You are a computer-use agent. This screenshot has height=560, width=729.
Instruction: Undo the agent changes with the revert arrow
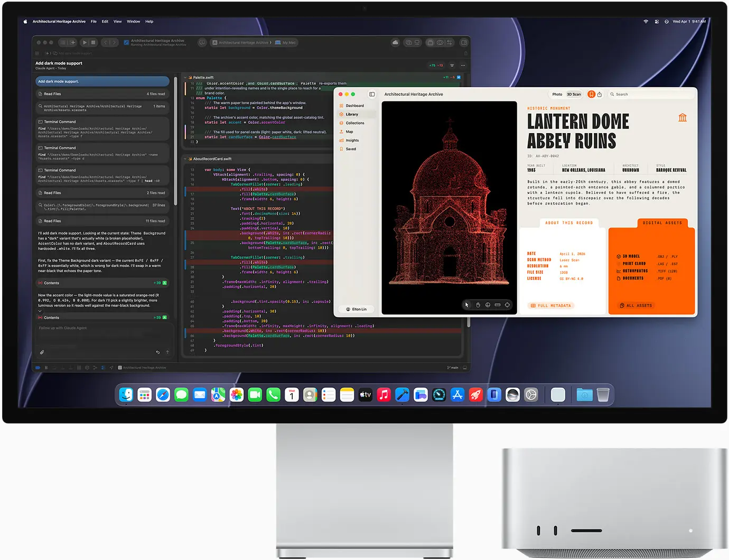[x=157, y=352]
